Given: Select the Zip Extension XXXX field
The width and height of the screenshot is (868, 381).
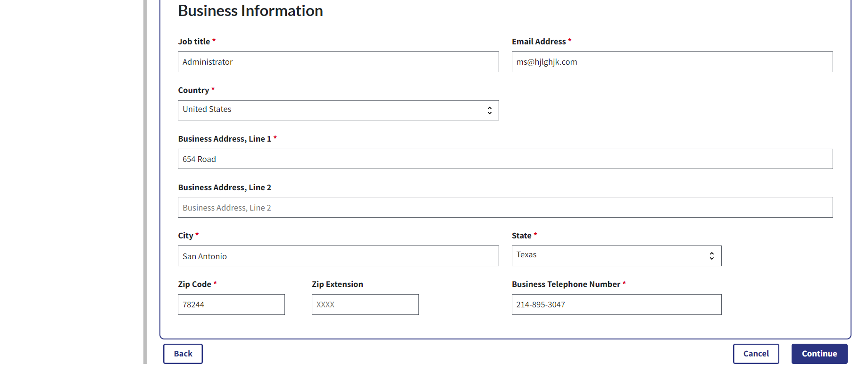Looking at the screenshot, I should (365, 305).
